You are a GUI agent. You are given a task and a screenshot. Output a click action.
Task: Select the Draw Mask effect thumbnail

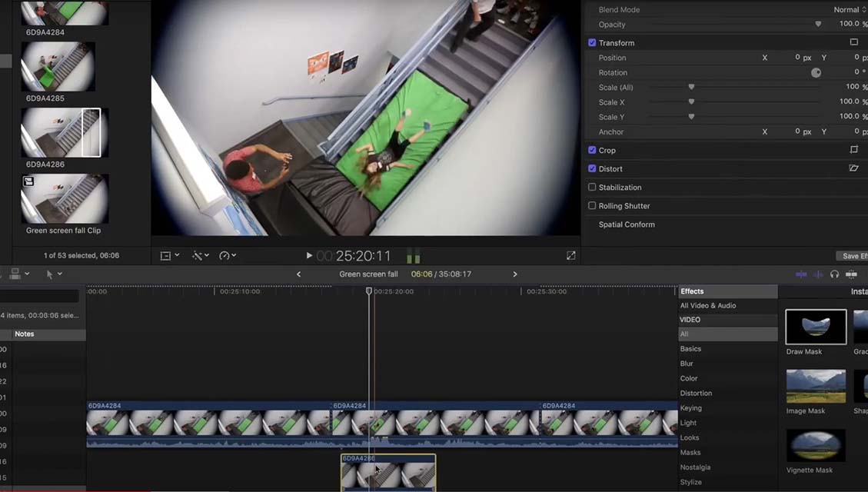point(816,327)
